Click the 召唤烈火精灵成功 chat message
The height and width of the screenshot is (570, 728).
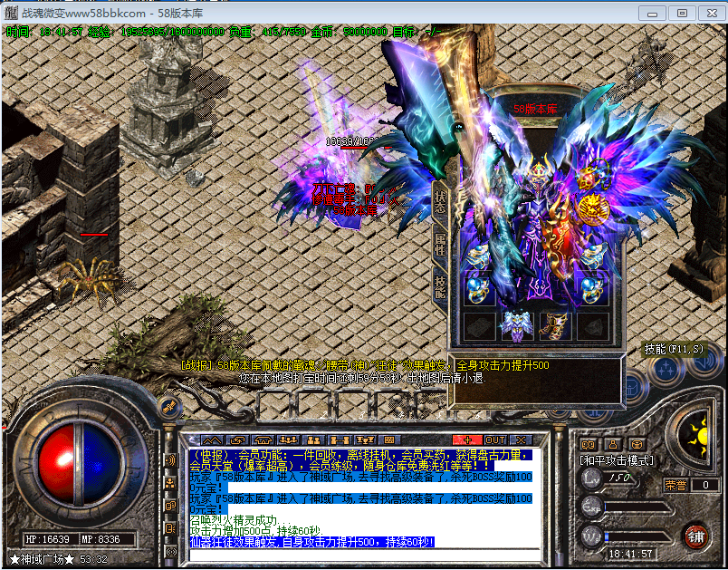click(241, 520)
